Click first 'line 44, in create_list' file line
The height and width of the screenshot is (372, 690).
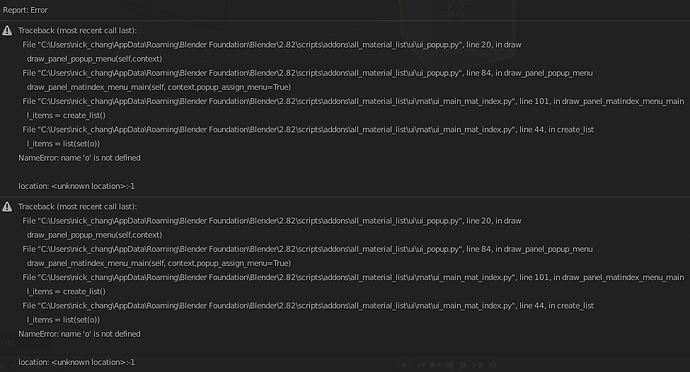coord(308,129)
